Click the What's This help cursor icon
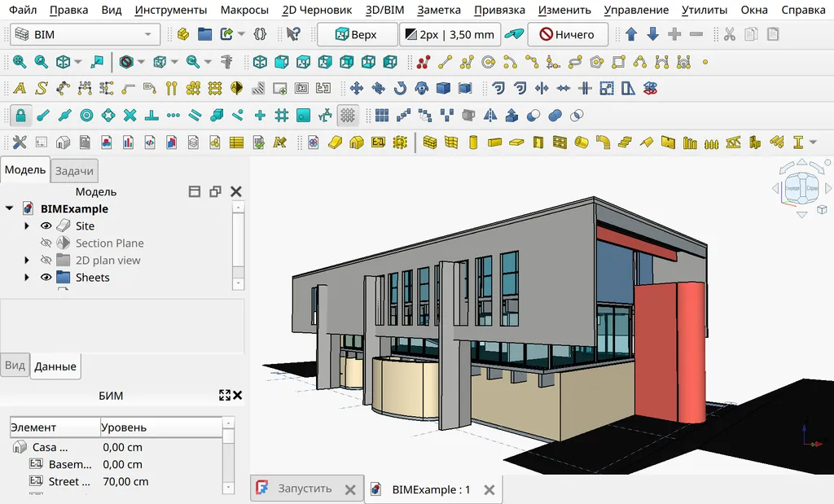834x504 pixels. pos(292,35)
